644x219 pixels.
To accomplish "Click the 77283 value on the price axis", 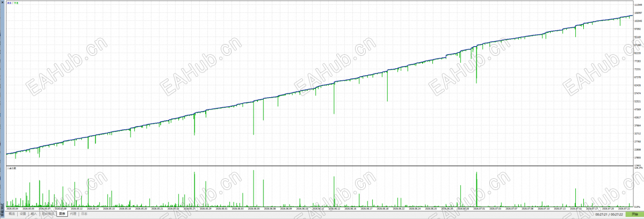I will (x=638, y=61).
